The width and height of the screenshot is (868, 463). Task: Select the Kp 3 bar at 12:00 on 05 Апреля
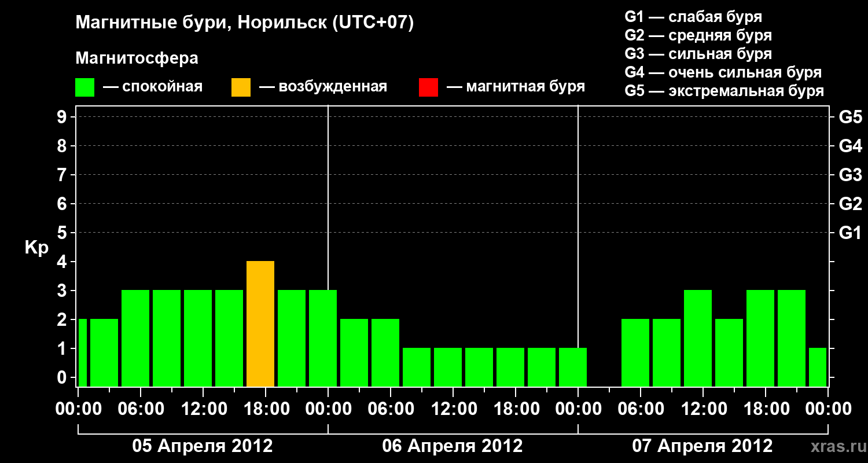tap(198, 338)
